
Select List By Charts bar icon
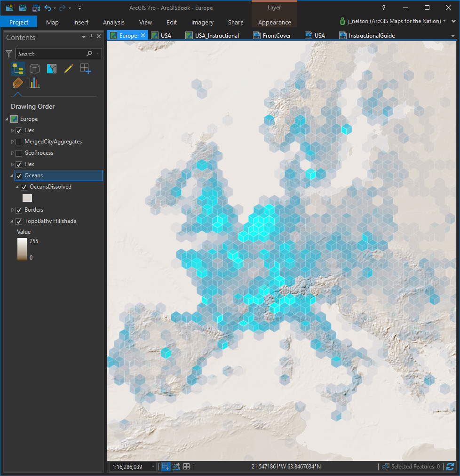click(x=35, y=83)
